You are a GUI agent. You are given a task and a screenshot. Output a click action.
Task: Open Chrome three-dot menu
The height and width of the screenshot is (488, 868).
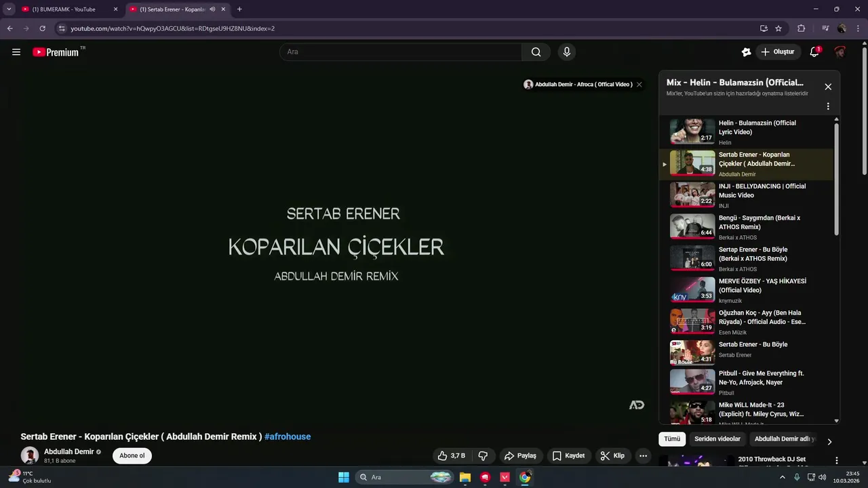point(858,28)
